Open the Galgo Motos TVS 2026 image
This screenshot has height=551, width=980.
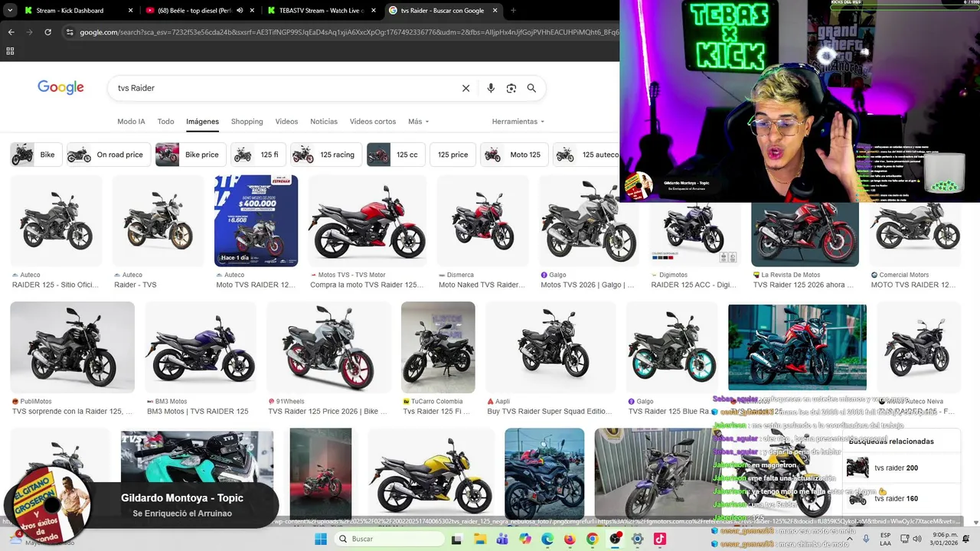588,220
